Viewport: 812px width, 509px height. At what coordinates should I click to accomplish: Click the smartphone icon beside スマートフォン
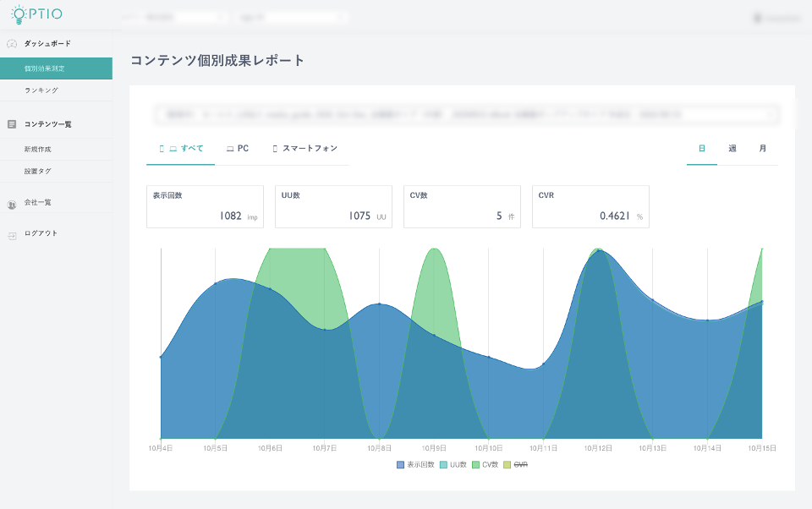point(275,149)
